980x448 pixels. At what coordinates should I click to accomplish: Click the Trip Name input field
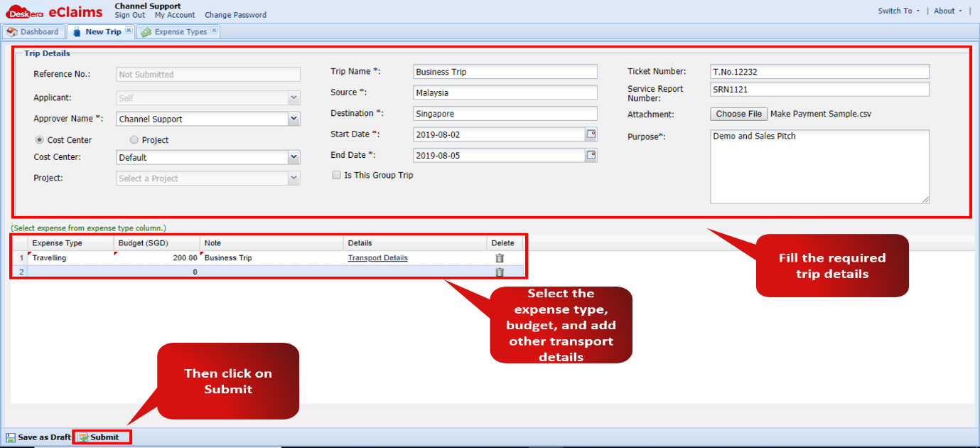[x=505, y=72]
